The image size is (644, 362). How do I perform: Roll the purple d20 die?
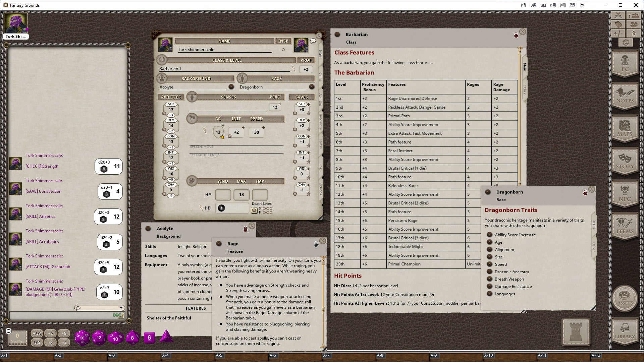pyautogui.click(x=82, y=338)
